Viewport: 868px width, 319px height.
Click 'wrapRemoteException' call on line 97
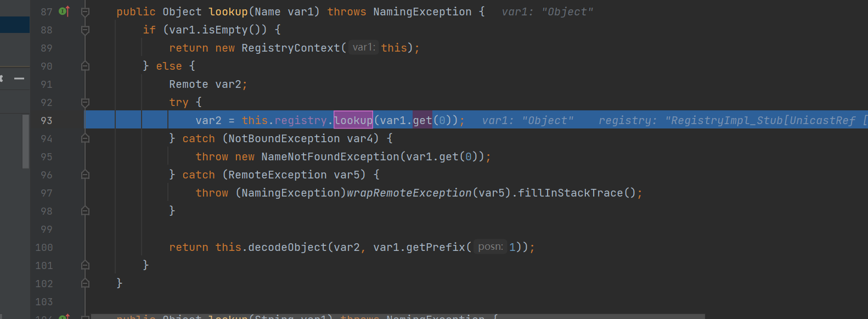click(x=409, y=193)
